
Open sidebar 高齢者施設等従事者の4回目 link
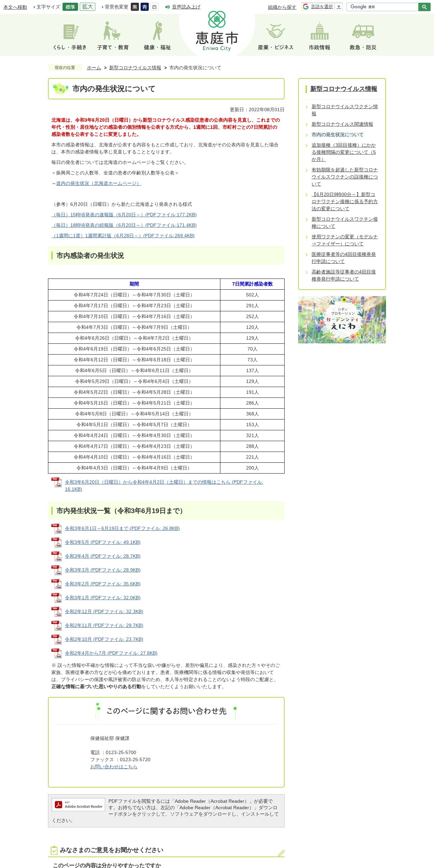coord(344,275)
